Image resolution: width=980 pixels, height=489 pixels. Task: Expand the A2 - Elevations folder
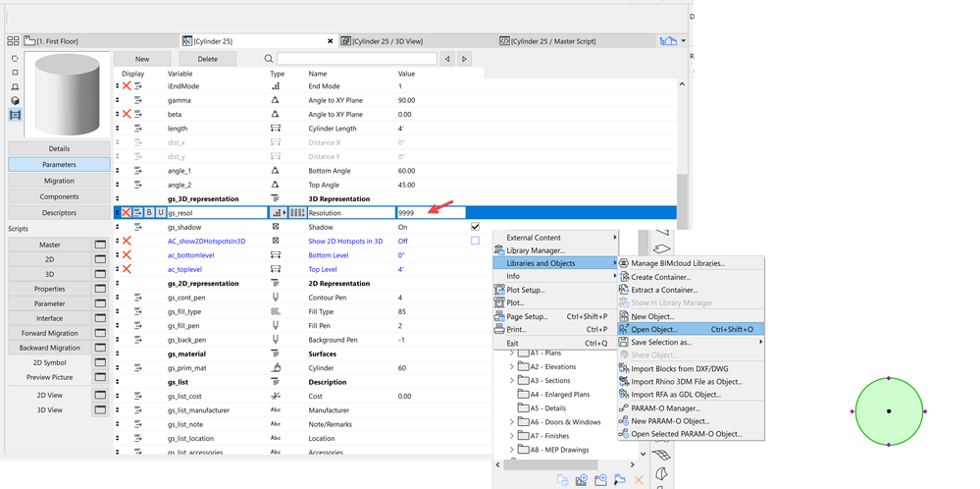(x=512, y=367)
